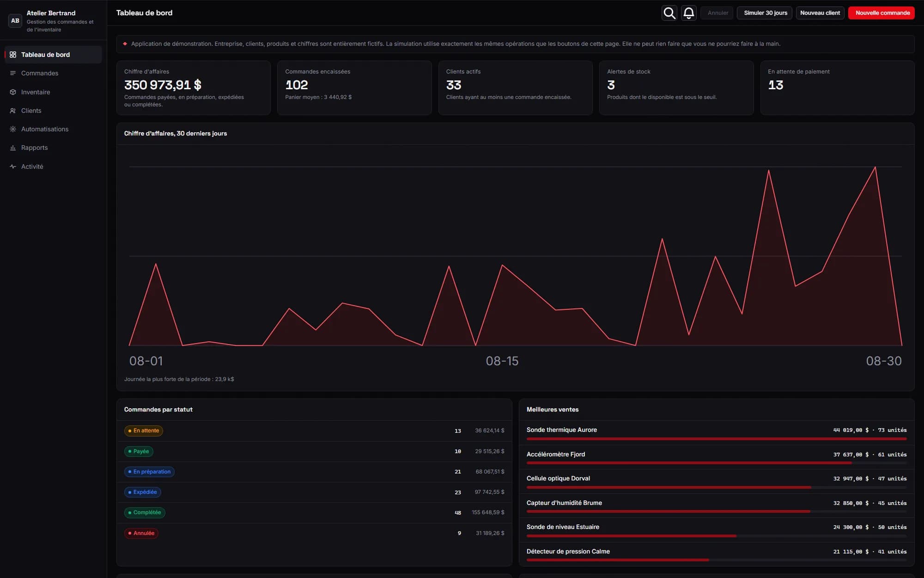Open the Inventaire section
This screenshot has height=578, width=924.
click(x=53, y=92)
